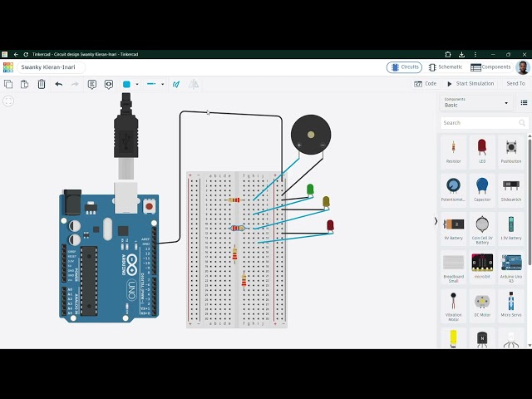The width and height of the screenshot is (532, 399).
Task: Toggle components list view icon
Action: pos(524,102)
